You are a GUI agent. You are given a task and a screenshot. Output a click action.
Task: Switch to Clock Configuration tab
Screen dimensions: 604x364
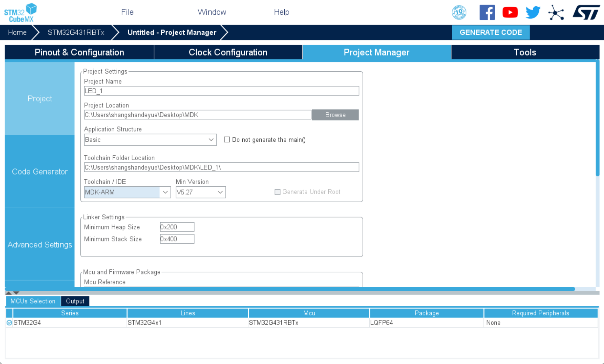(228, 52)
